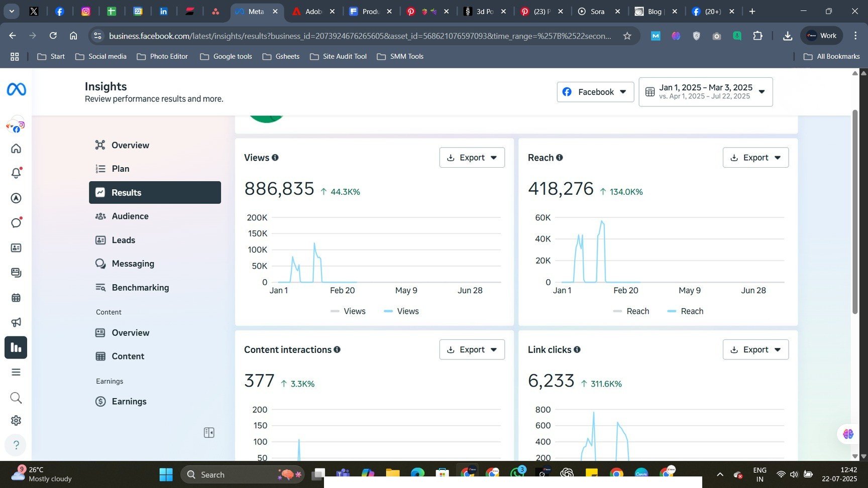Viewport: 868px width, 488px height.
Task: Open Leads in the Insights menu
Action: pyautogui.click(x=155, y=240)
